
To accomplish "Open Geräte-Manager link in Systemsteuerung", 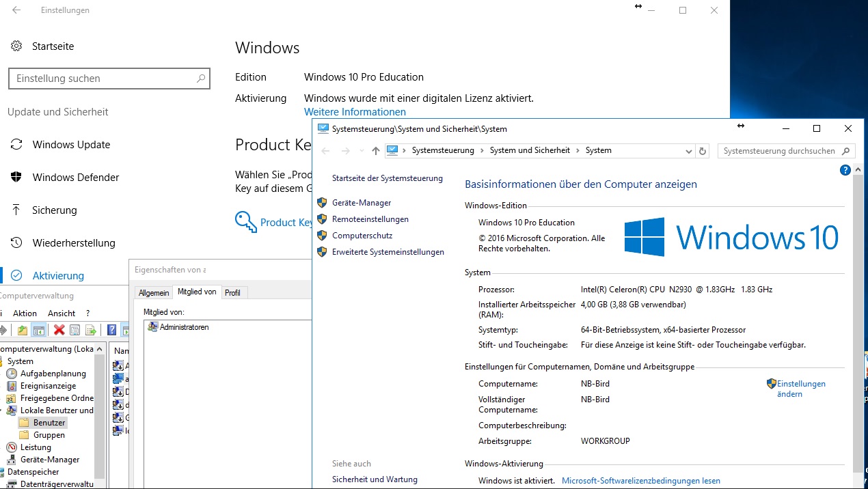I will click(x=362, y=203).
